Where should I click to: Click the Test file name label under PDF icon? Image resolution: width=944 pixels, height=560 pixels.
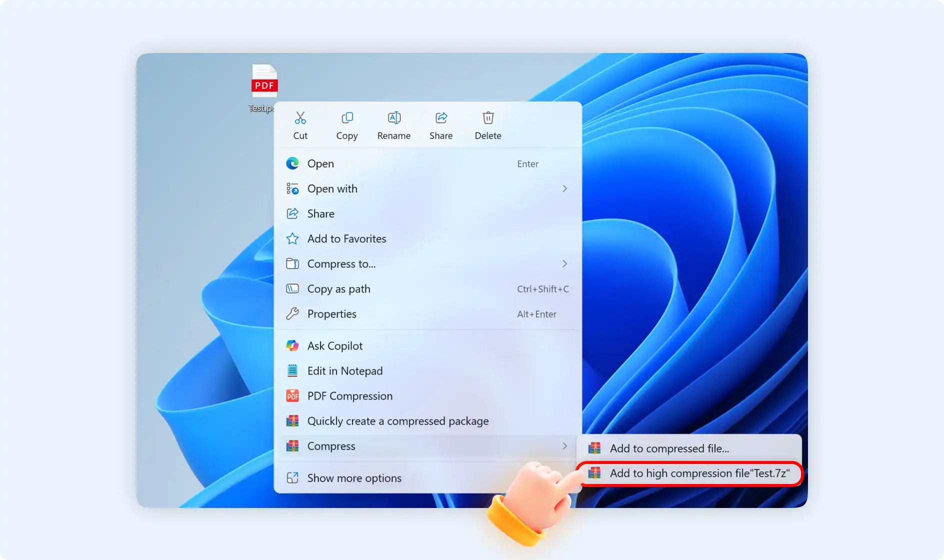261,108
